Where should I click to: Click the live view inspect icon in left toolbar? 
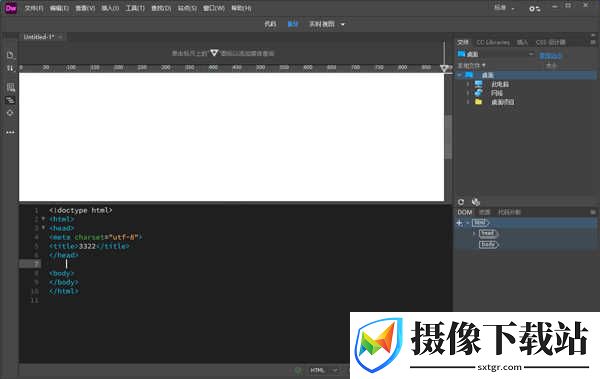(x=10, y=88)
